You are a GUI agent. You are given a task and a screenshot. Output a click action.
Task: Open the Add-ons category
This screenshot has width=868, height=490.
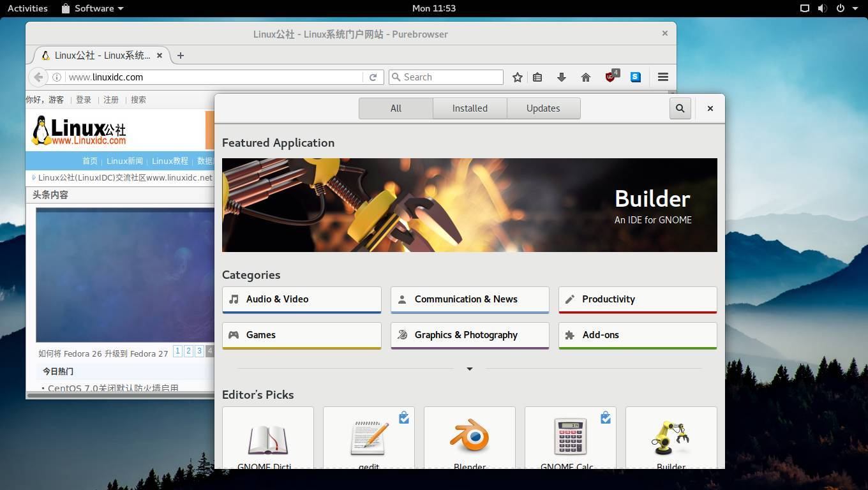tap(638, 336)
